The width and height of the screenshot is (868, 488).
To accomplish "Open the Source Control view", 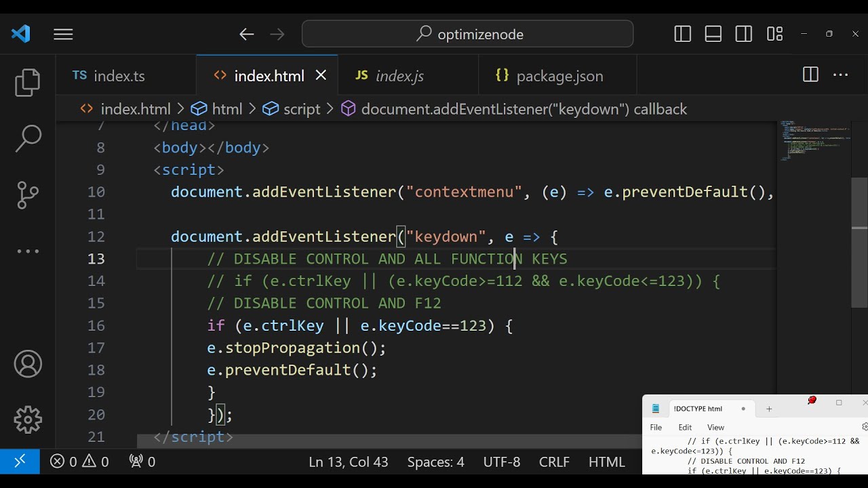I will (28, 195).
